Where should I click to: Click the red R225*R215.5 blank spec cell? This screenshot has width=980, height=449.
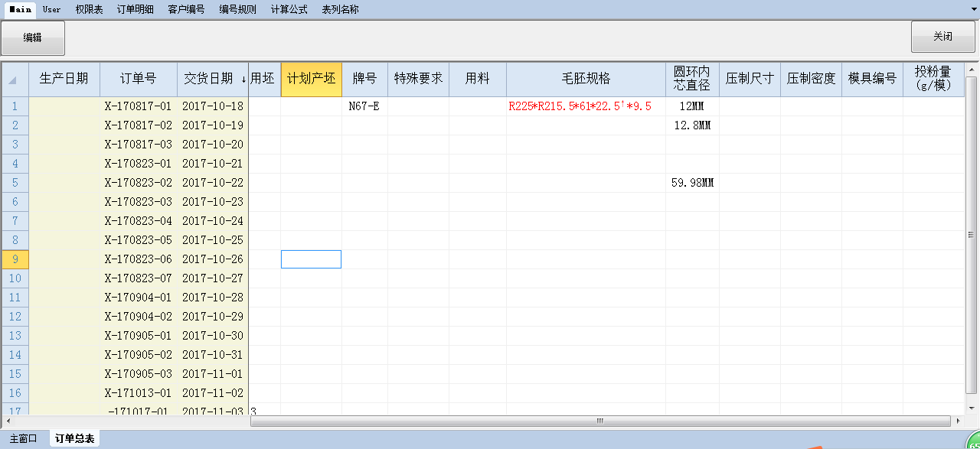pos(586,106)
